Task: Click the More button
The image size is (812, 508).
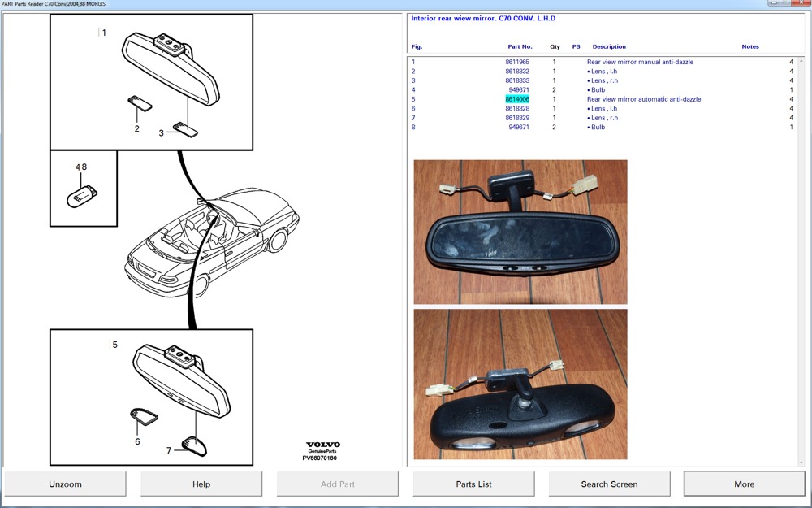Action: pos(744,484)
